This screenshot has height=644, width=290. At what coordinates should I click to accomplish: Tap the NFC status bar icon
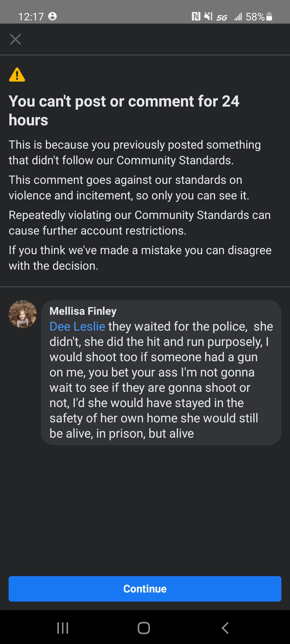coord(196,17)
